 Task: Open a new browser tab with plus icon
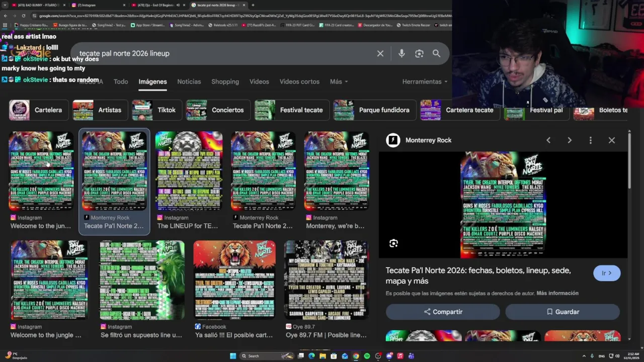253,5
